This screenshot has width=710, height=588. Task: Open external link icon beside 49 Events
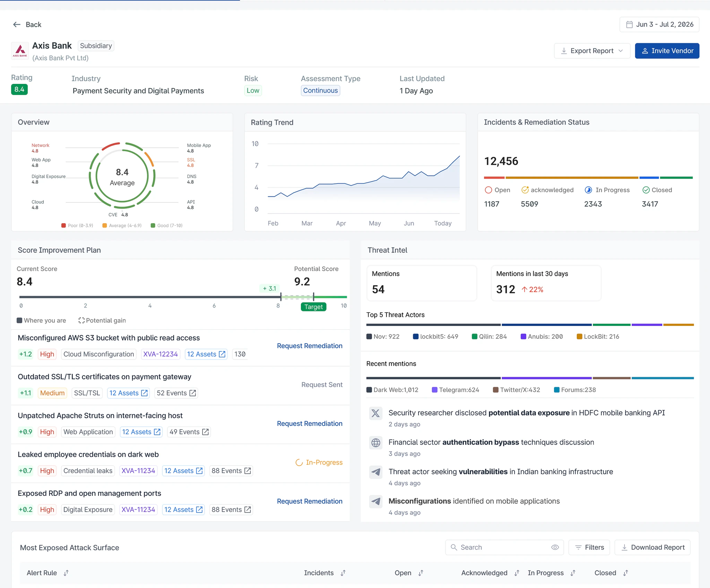point(206,432)
